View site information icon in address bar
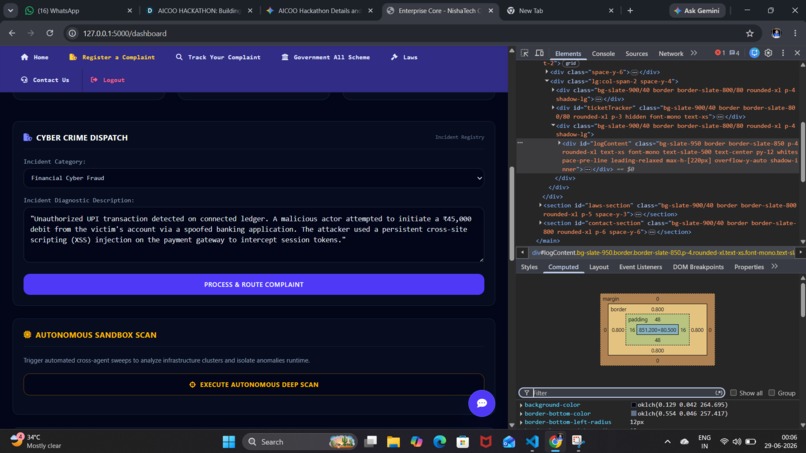 pos(72,33)
